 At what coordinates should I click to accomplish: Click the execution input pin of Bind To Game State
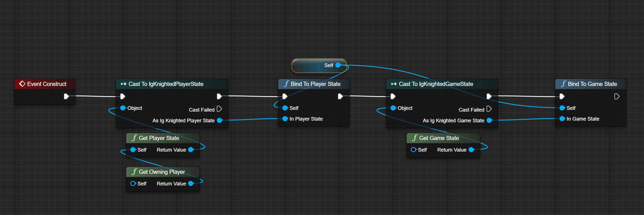click(562, 96)
